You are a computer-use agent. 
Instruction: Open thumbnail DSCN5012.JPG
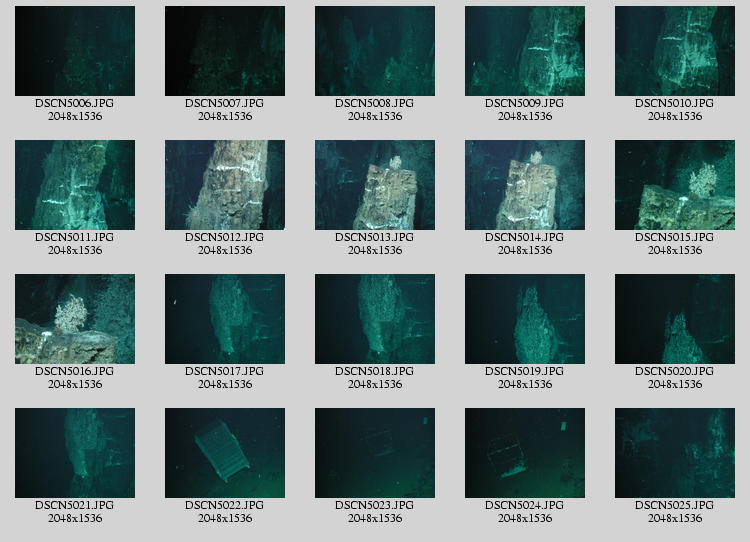coord(225,185)
